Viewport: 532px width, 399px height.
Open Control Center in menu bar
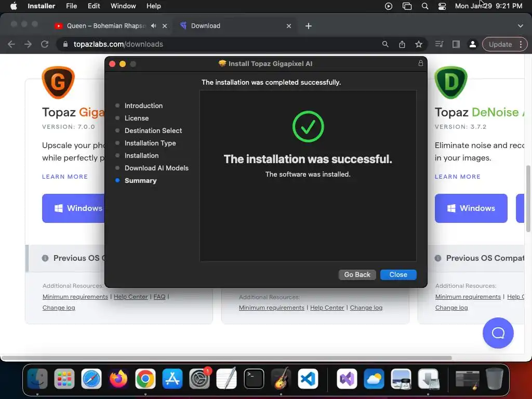pyautogui.click(x=442, y=6)
